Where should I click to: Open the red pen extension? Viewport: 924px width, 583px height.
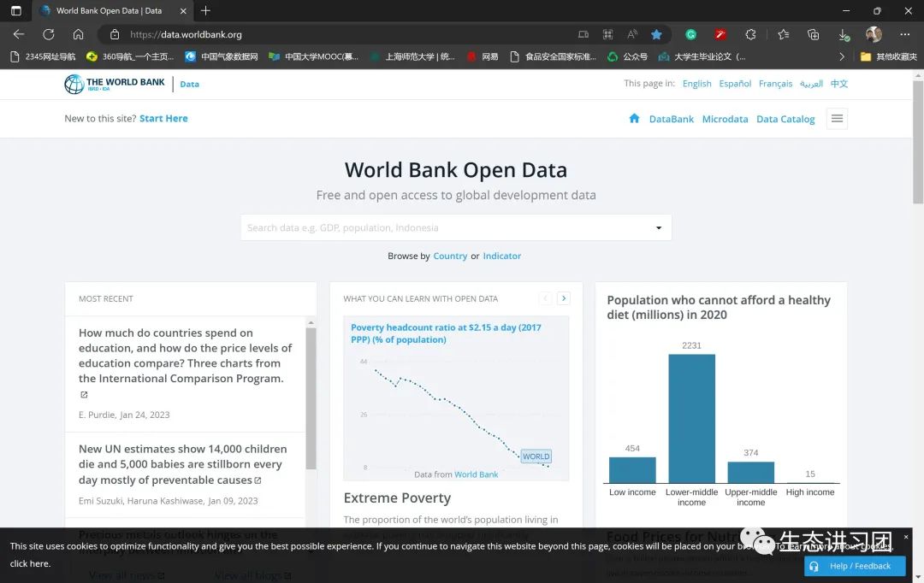pos(720,35)
